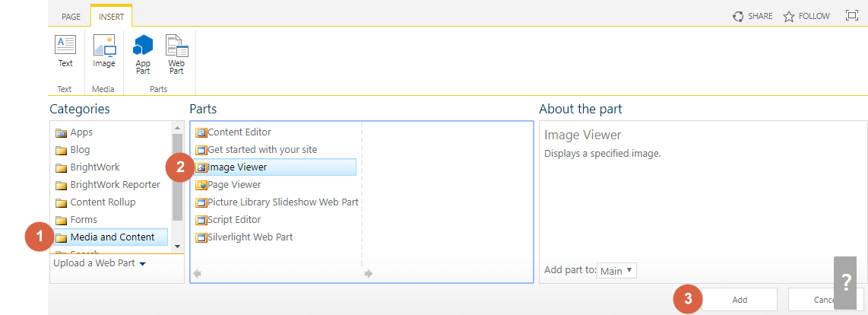Click the Add button

[x=740, y=300]
